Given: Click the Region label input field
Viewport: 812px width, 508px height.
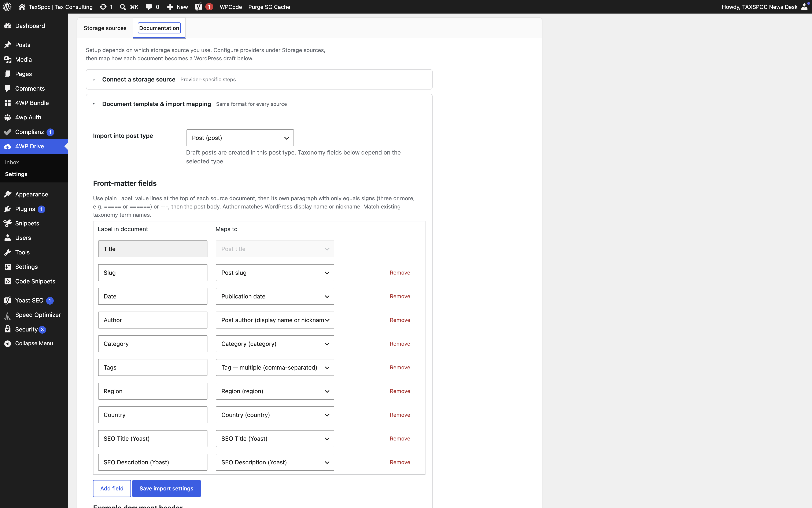Looking at the screenshot, I should 153,391.
